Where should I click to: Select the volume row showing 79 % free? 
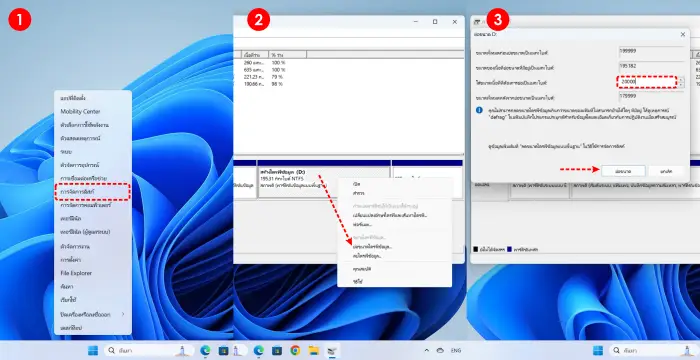tap(265, 77)
